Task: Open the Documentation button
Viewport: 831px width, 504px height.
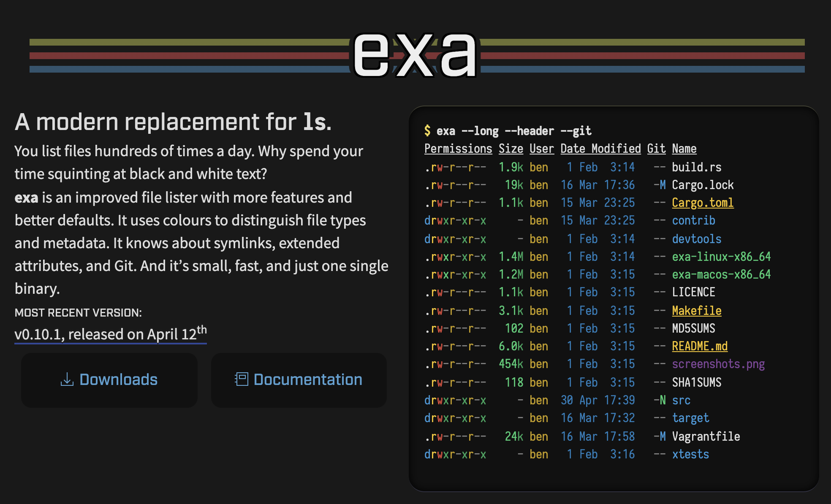Action: pos(299,380)
